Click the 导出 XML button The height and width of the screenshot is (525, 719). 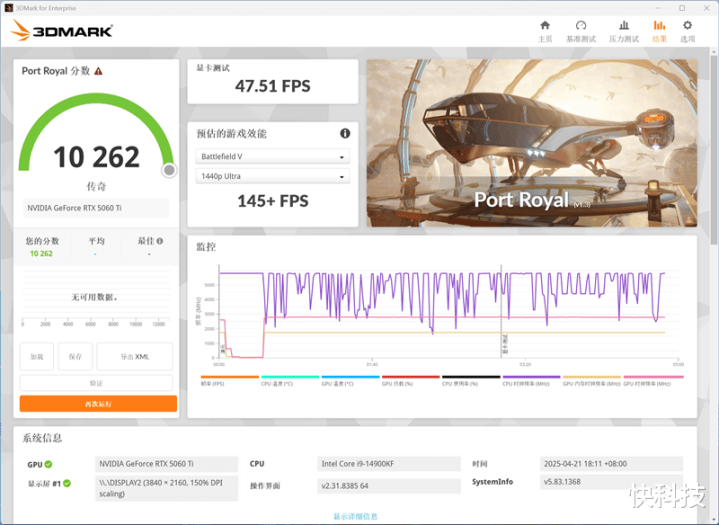[135, 356]
